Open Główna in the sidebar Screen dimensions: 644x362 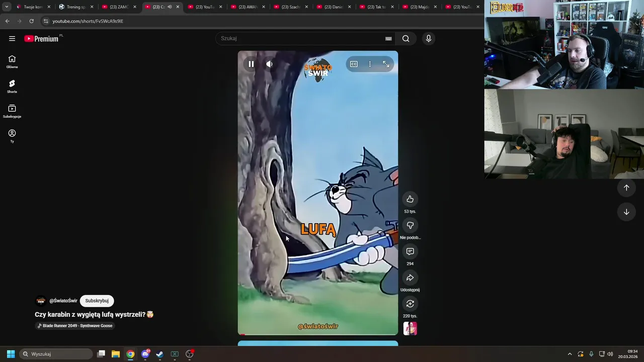[x=12, y=62]
